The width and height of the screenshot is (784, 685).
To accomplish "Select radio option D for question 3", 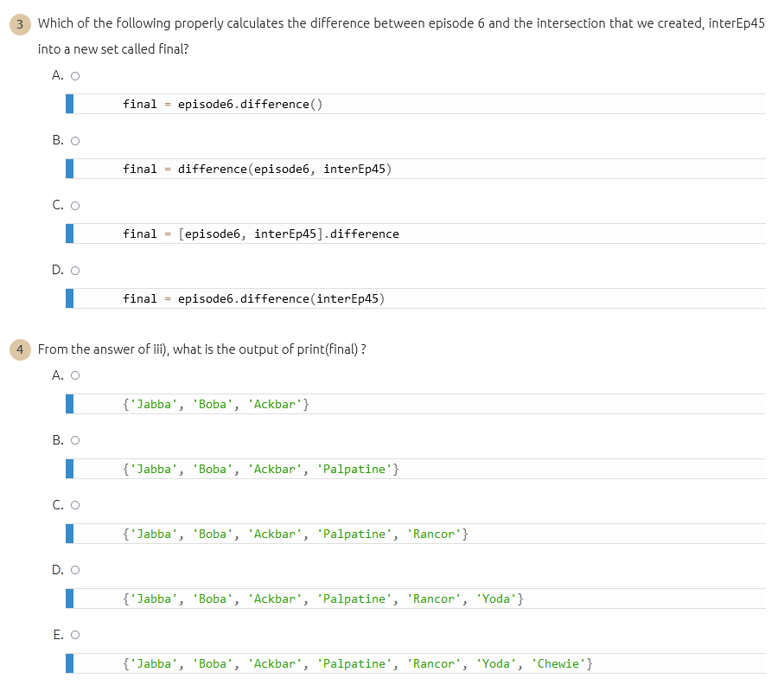I will click(74, 270).
